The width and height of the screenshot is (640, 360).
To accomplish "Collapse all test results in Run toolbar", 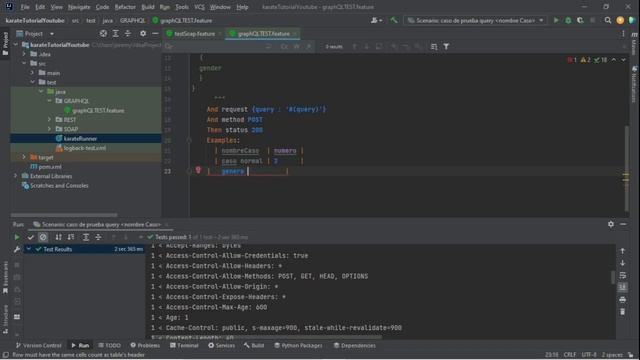I will pyautogui.click(x=98, y=237).
